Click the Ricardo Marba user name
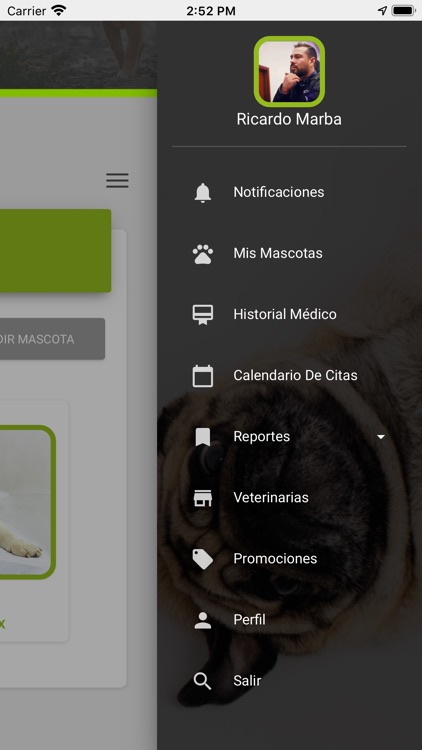422x750 pixels. tap(289, 120)
